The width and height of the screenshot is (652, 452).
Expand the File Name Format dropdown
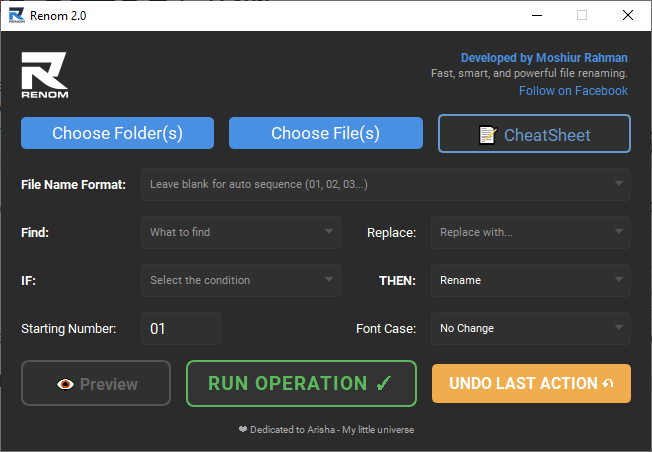pyautogui.click(x=619, y=184)
